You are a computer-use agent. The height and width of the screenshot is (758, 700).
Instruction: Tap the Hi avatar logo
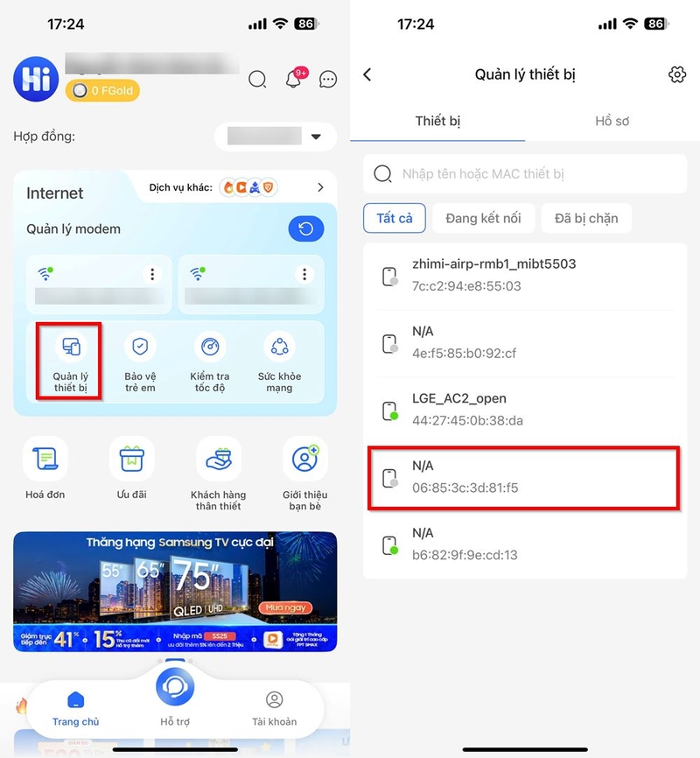(x=36, y=79)
